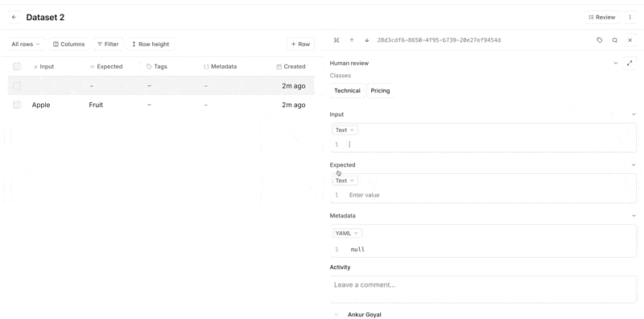The image size is (644, 319).
Task: Click the Tags column header
Action: pyautogui.click(x=156, y=66)
